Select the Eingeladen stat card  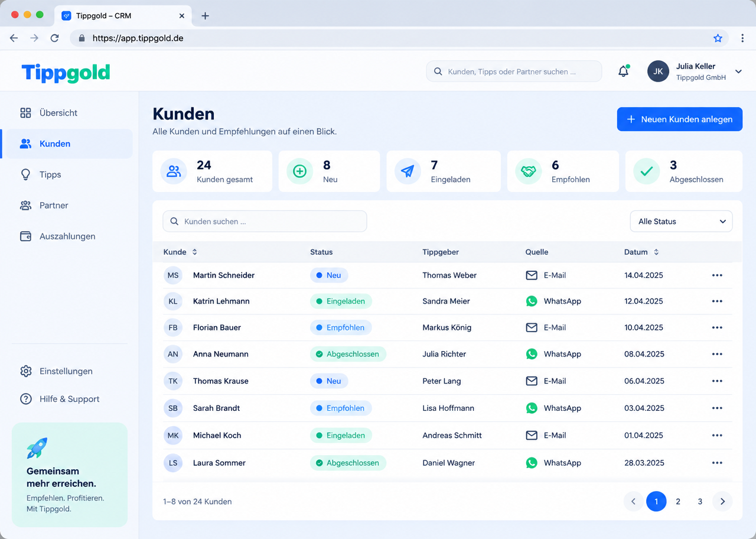444,171
